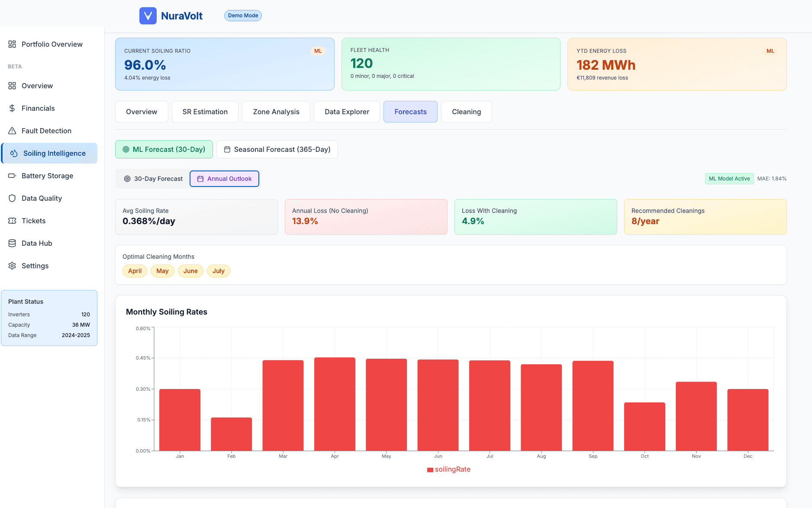The image size is (812, 508).
Task: Open Settings via gear icon
Action: point(12,266)
